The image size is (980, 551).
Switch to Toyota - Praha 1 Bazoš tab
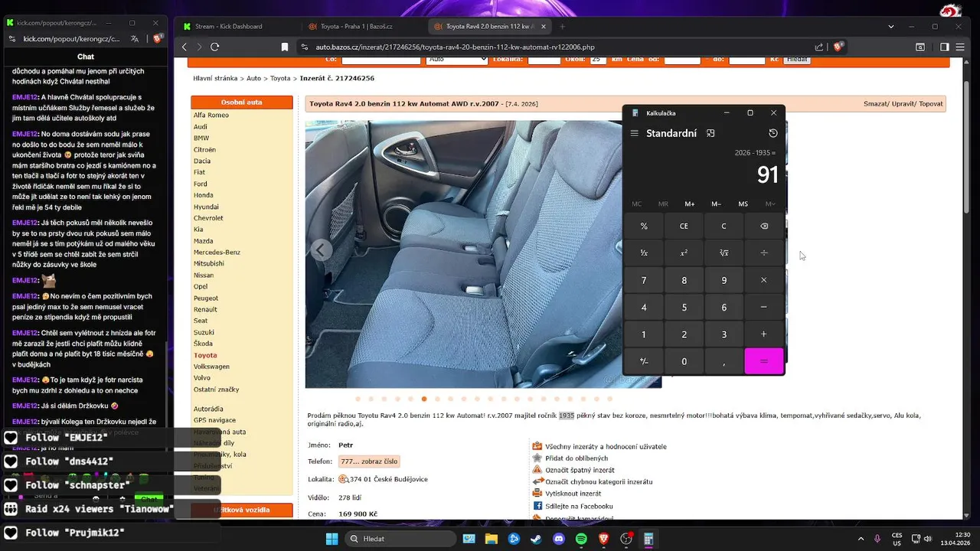[364, 26]
